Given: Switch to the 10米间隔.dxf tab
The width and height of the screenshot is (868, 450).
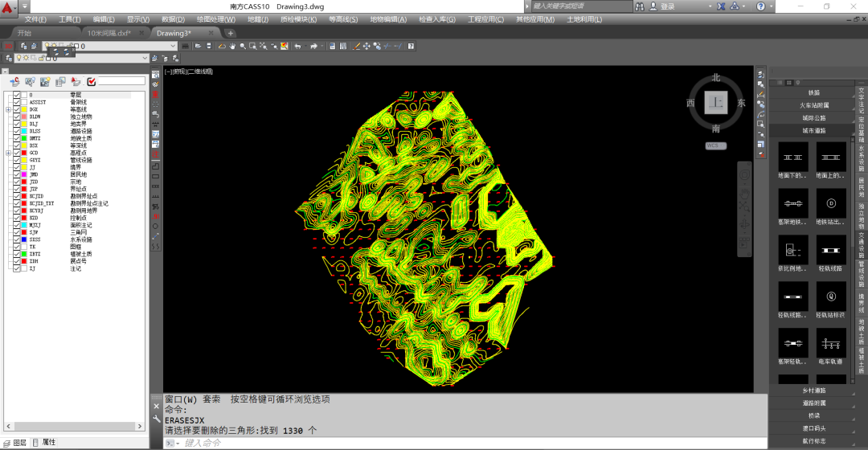Looking at the screenshot, I should point(109,33).
